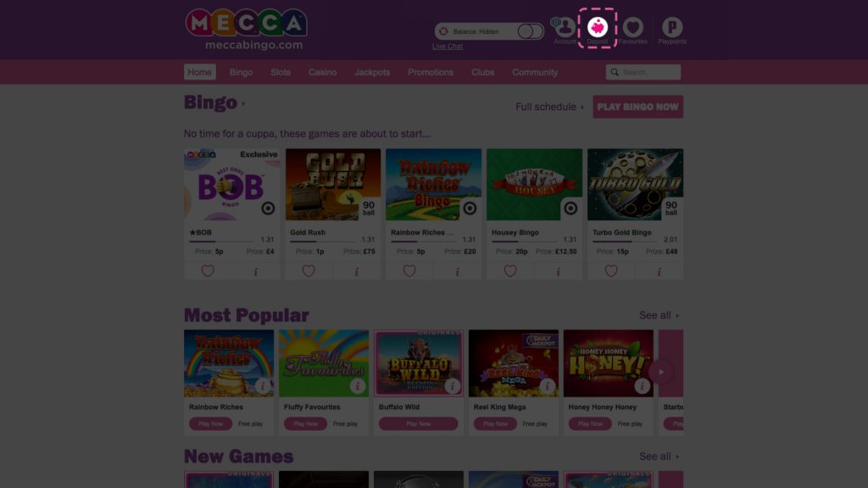Advance Most Popular carousel with next arrow

[661, 372]
